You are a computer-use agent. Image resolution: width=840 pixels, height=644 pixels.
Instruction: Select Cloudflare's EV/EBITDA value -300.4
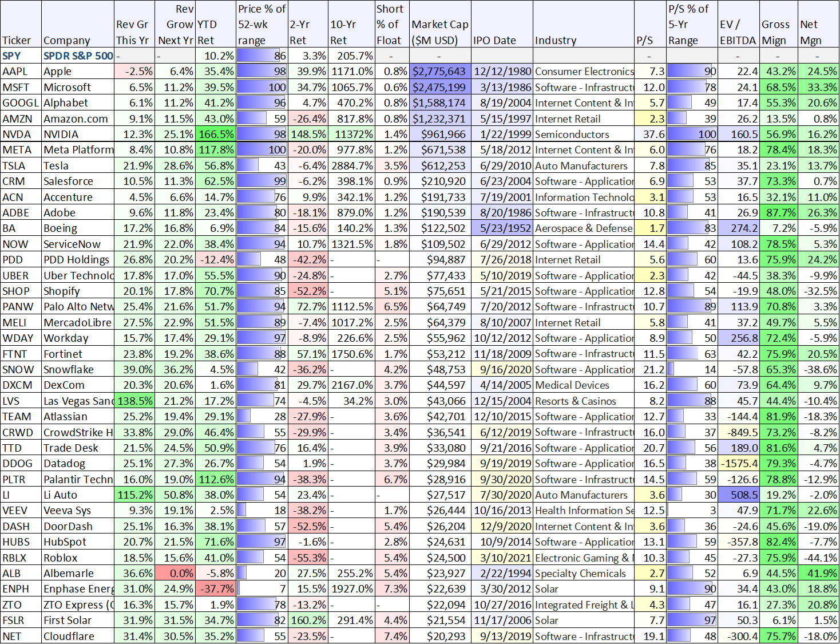pyautogui.click(x=738, y=637)
